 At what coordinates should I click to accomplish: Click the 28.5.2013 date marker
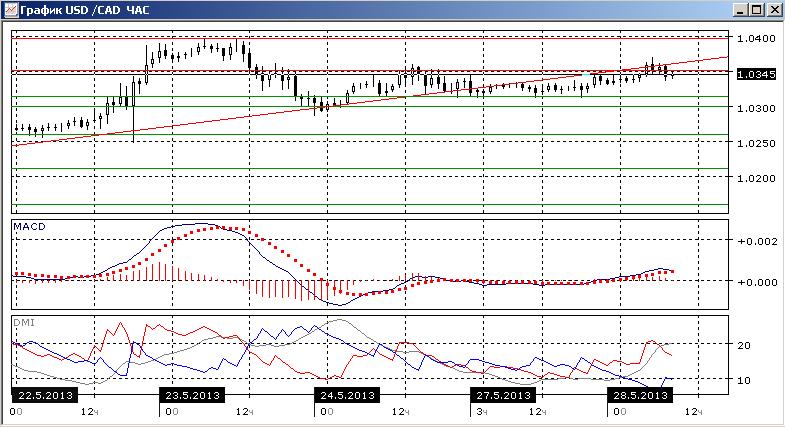(640, 395)
